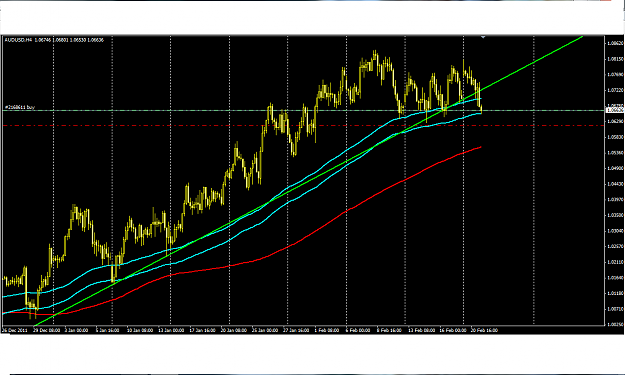Click the 29 Dec 08:00 time label
625x375 pixels.
point(47,330)
